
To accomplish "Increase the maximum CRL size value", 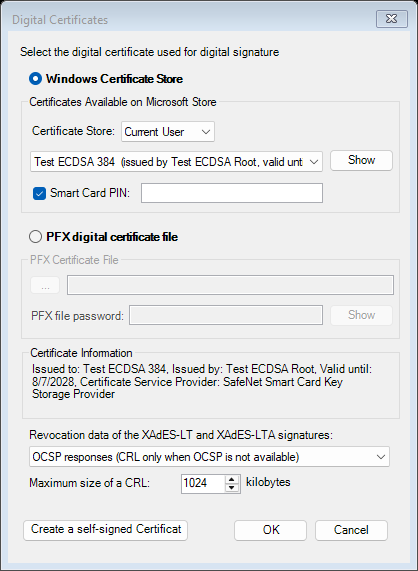I will (232, 479).
